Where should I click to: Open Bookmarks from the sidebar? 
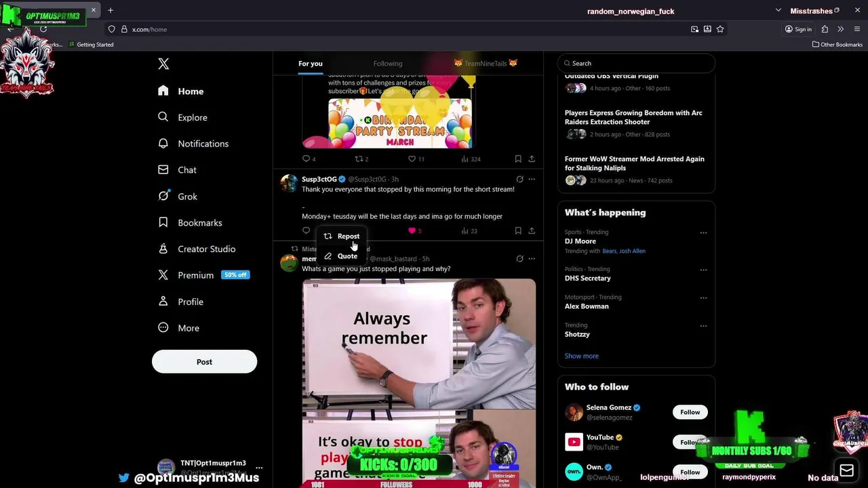click(x=190, y=222)
